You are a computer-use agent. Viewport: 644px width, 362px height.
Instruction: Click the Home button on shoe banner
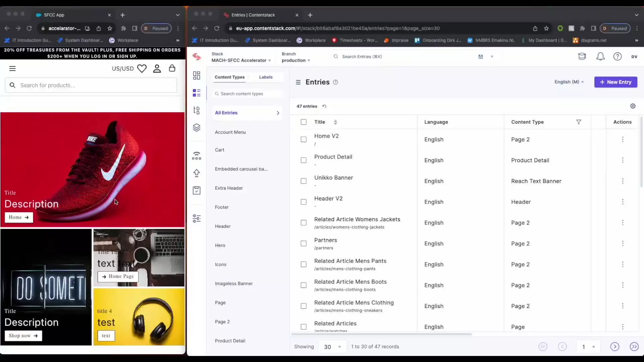(19, 217)
